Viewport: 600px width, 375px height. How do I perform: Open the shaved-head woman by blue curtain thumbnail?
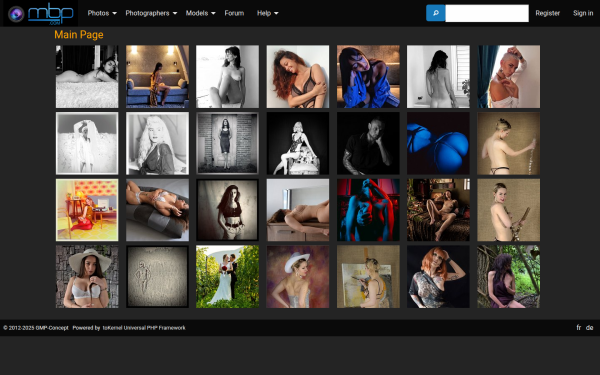click(x=509, y=77)
